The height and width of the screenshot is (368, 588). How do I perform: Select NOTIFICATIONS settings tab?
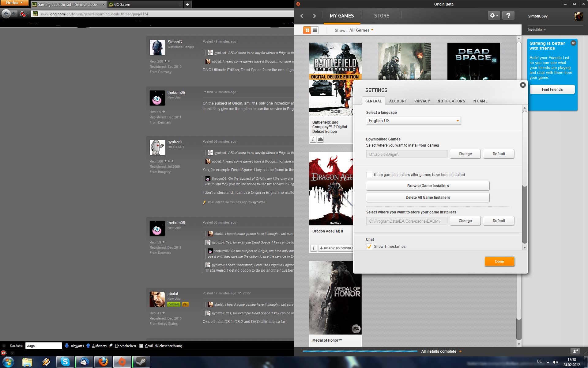click(451, 101)
